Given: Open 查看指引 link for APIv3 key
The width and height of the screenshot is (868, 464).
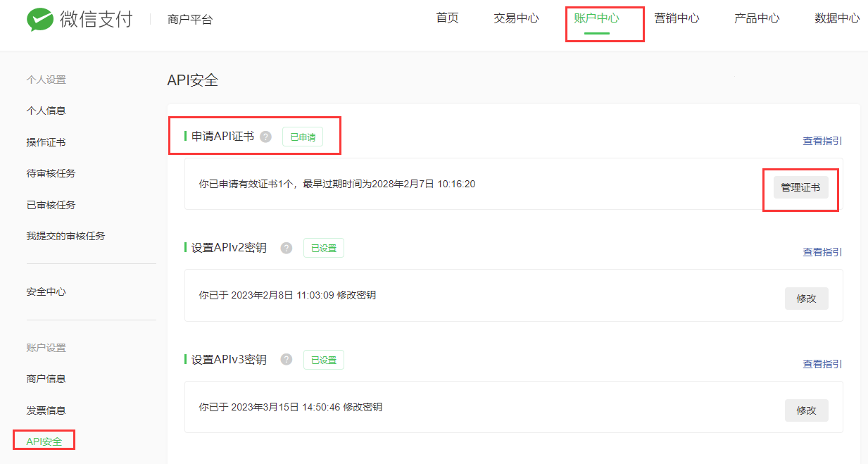Looking at the screenshot, I should (822, 364).
